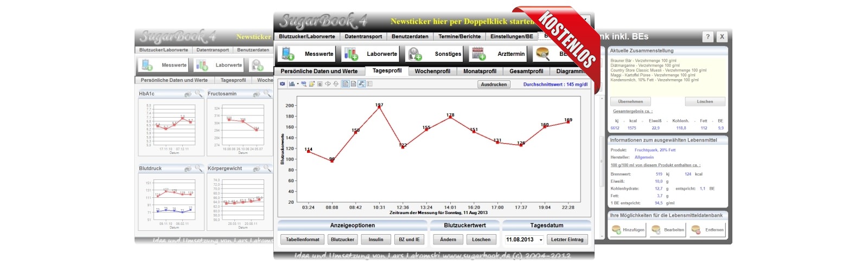Zoom into Fructosamin chart magnifier icon
Screen dimensions: 868x271
tap(267, 94)
